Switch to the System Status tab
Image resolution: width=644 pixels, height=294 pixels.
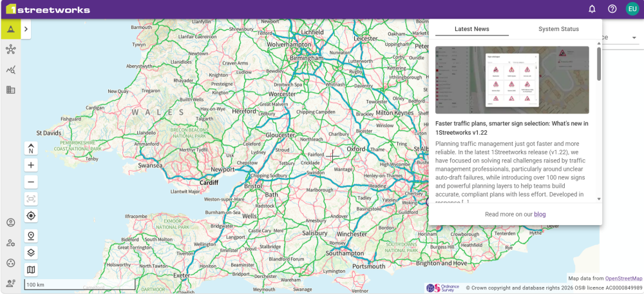coord(558,29)
